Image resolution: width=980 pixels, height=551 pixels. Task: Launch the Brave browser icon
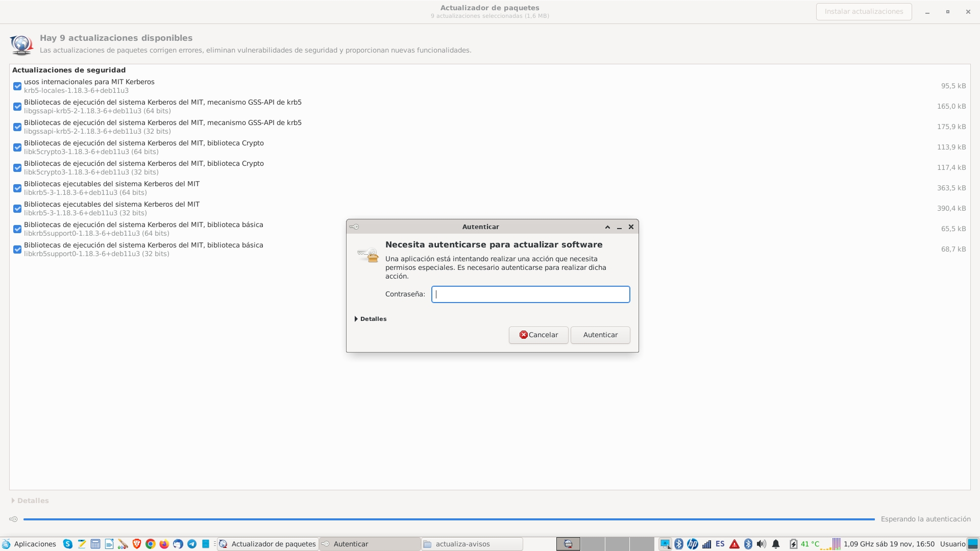(x=136, y=544)
